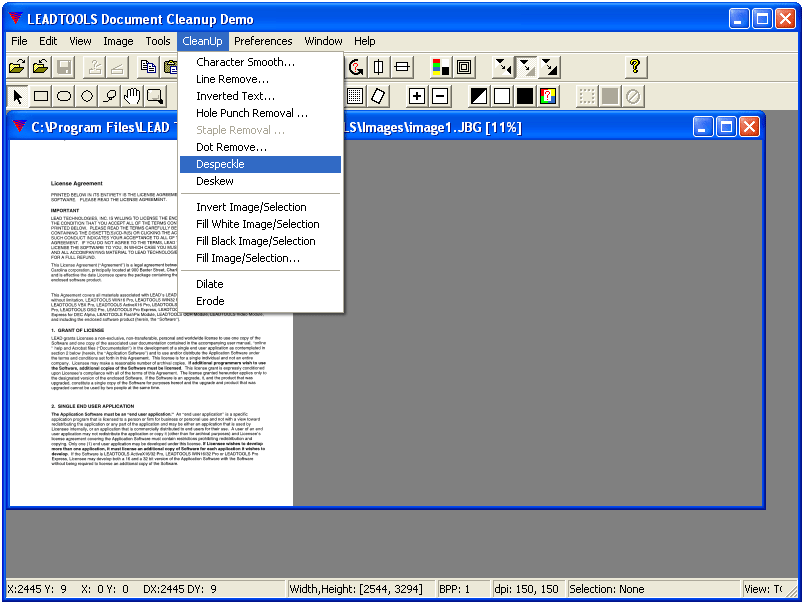Click the minus Zoom Out icon
The width and height of the screenshot is (805, 606).
pyautogui.click(x=440, y=96)
